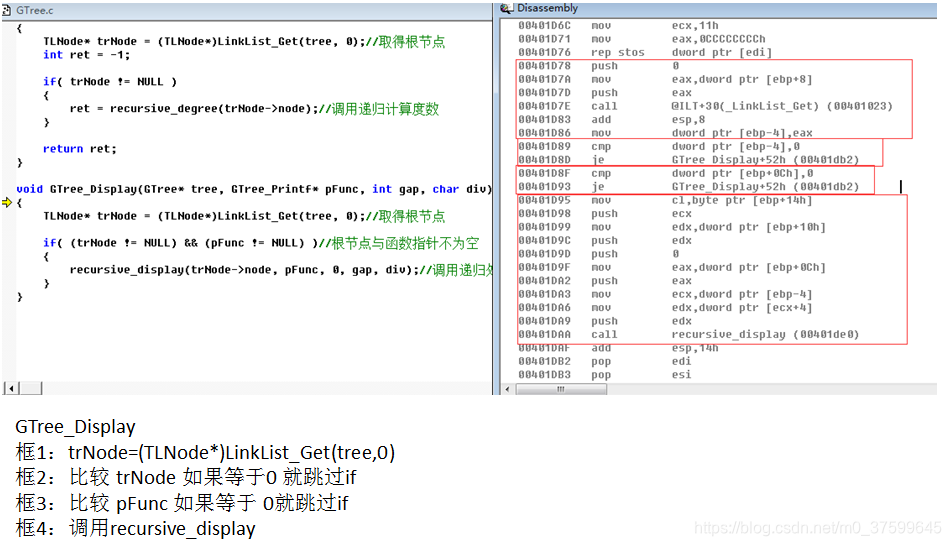Click the 00401DAA call recursive_display line
Screen dimensions: 951x546
click(688, 334)
